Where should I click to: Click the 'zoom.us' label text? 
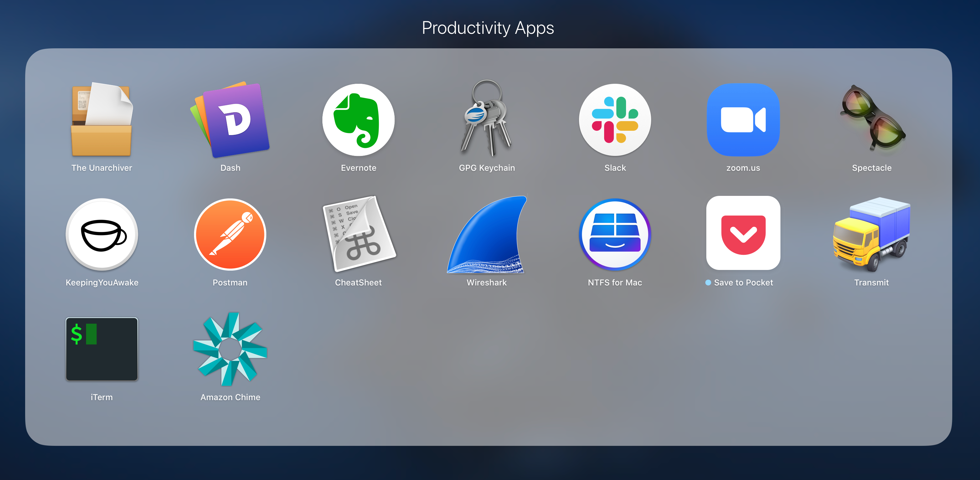[743, 168]
